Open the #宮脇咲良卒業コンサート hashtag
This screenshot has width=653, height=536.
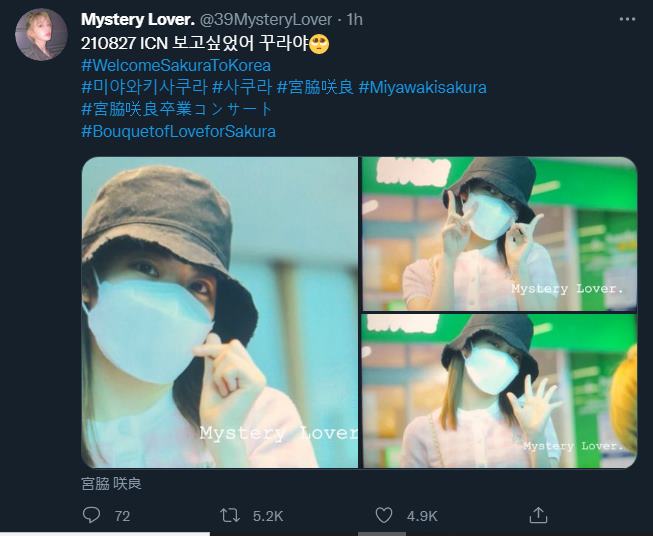click(x=177, y=110)
